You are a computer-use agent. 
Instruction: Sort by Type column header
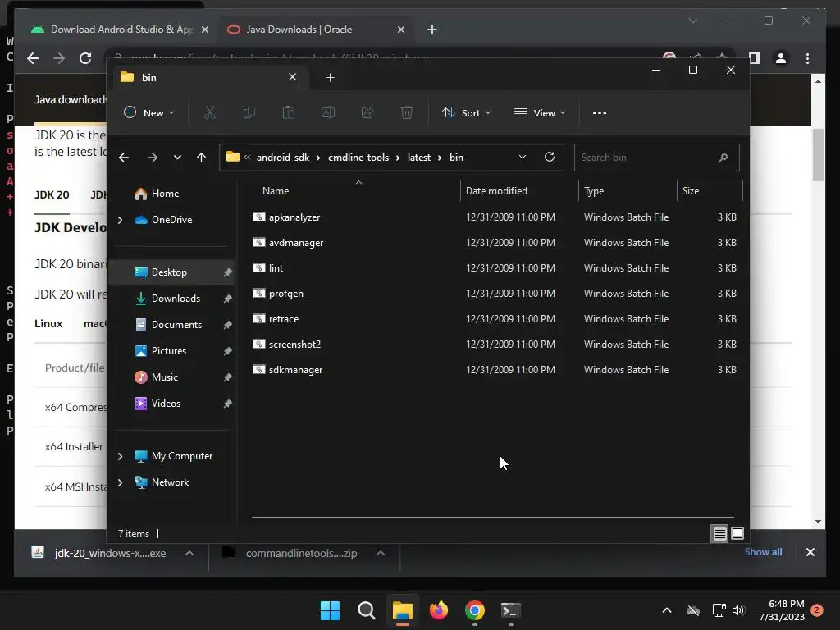click(628, 190)
